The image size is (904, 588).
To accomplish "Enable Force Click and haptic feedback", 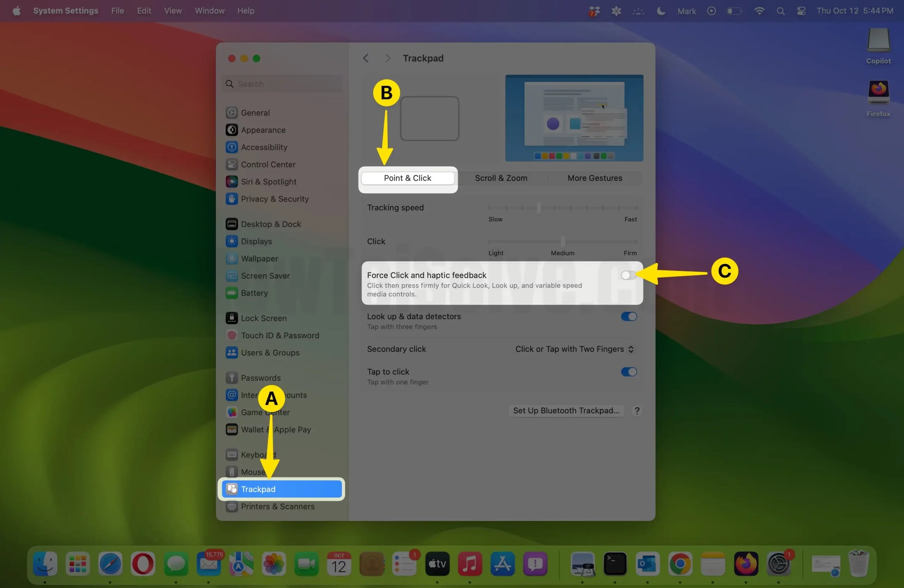I will click(x=628, y=275).
